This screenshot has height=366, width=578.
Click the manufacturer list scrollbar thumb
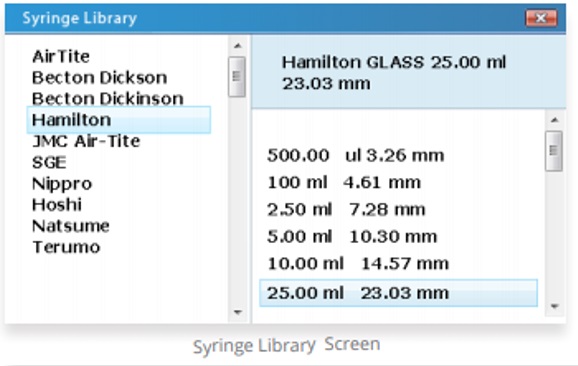click(x=237, y=77)
